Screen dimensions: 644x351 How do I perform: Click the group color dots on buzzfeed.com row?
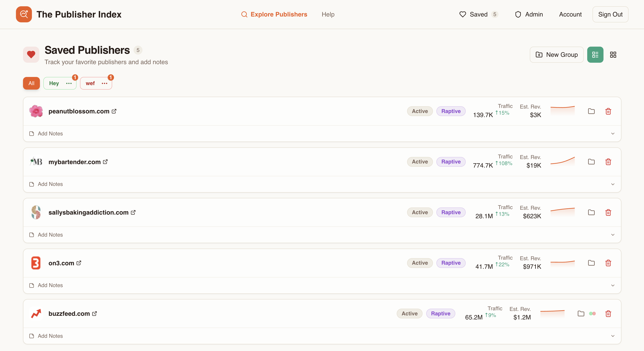tap(592, 314)
